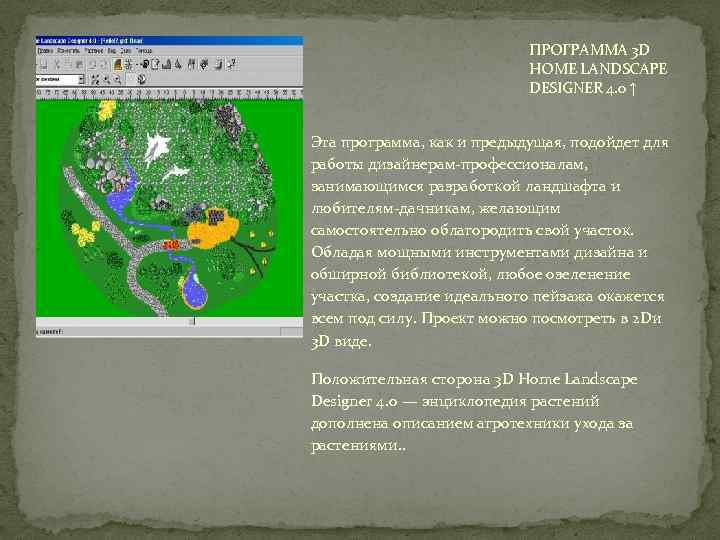This screenshot has width=720, height=540.
Task: Open the third menu bar item
Action: [94, 51]
